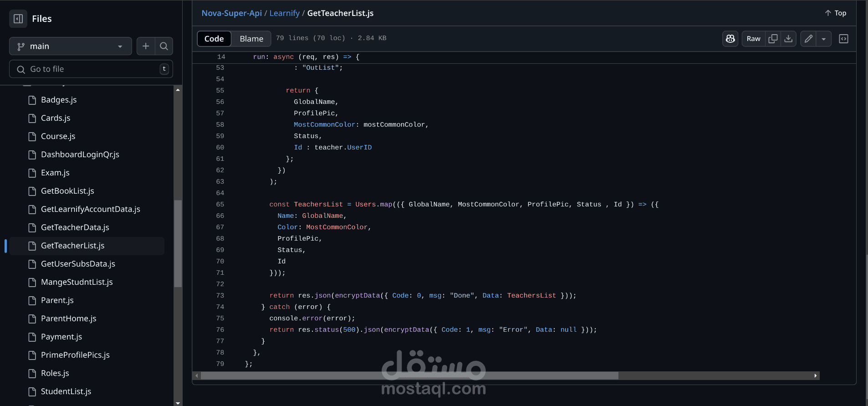Open MangeStudntList.js file
The height and width of the screenshot is (406, 868).
coord(77,282)
